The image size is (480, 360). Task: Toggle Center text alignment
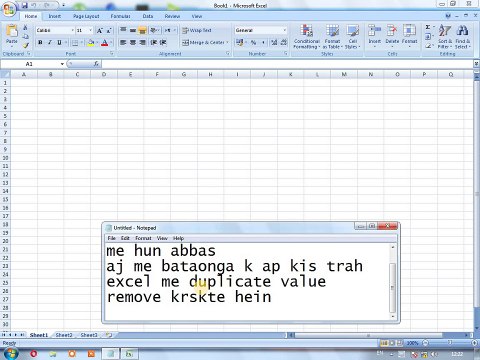tap(133, 42)
